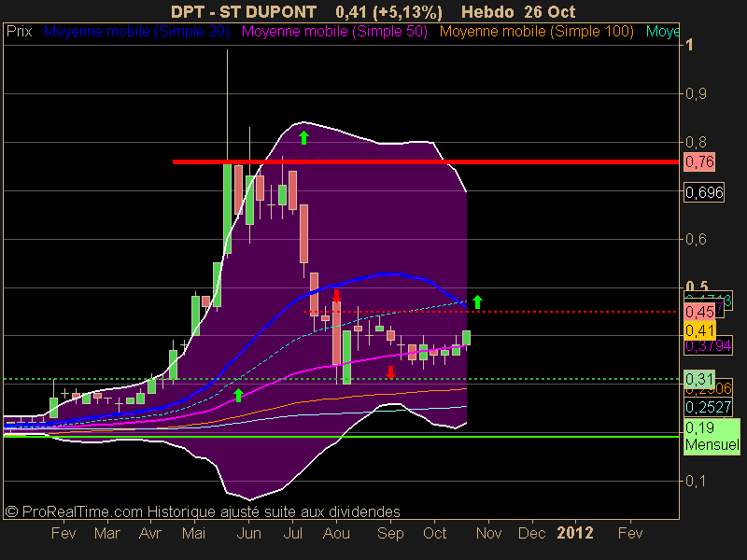Select the 0,41 (+5,13%) quote in the header

(x=388, y=11)
